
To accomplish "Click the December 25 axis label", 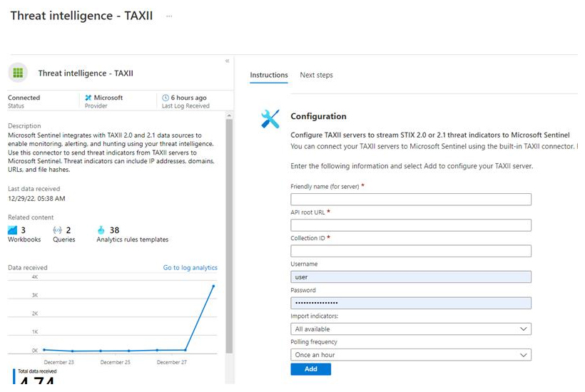I will (x=116, y=362).
